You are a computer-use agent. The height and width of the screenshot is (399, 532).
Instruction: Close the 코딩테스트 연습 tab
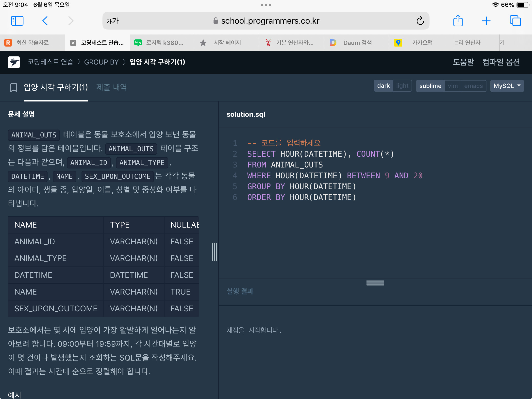click(x=73, y=43)
